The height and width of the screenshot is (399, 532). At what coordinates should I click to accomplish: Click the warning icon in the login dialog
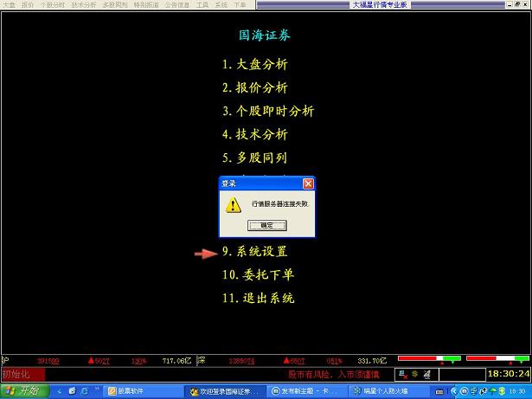click(x=234, y=205)
